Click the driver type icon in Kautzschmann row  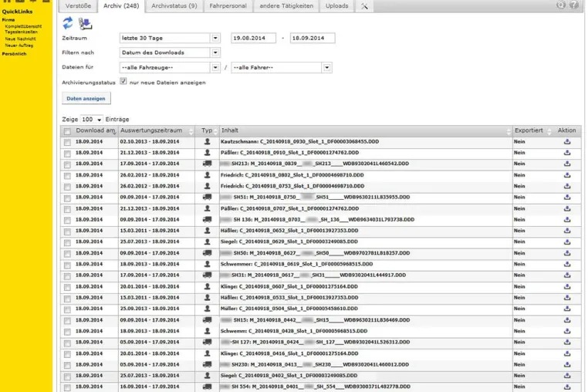click(207, 142)
